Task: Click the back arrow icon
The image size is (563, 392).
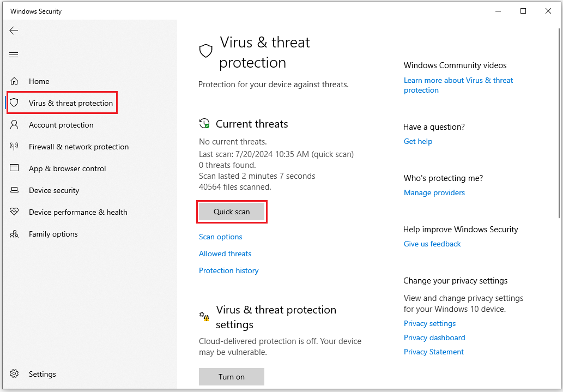Action: [14, 31]
